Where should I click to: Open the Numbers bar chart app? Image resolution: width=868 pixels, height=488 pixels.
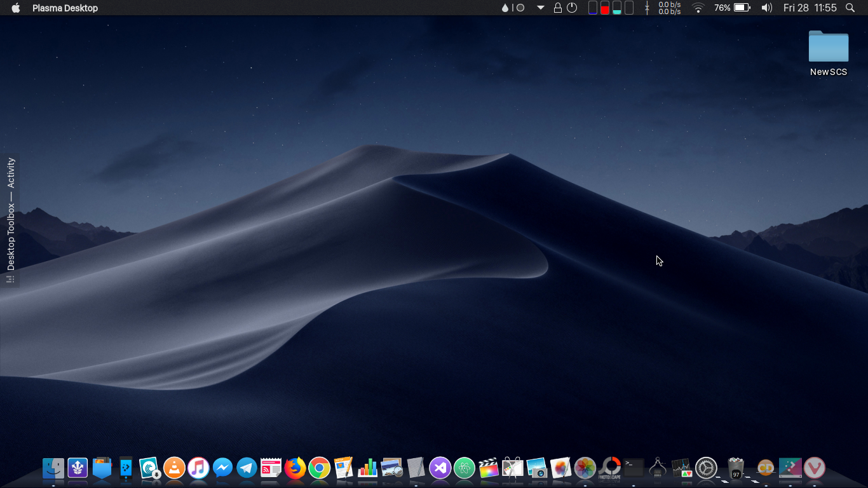pyautogui.click(x=367, y=468)
